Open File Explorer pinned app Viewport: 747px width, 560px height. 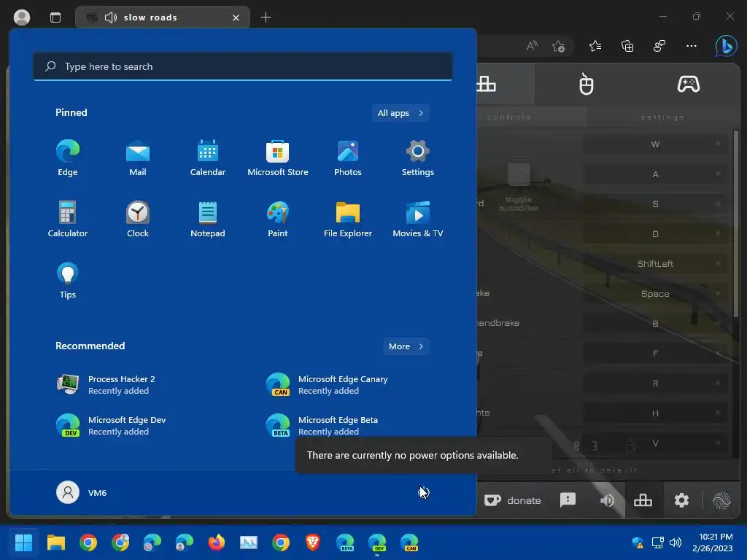point(348,219)
